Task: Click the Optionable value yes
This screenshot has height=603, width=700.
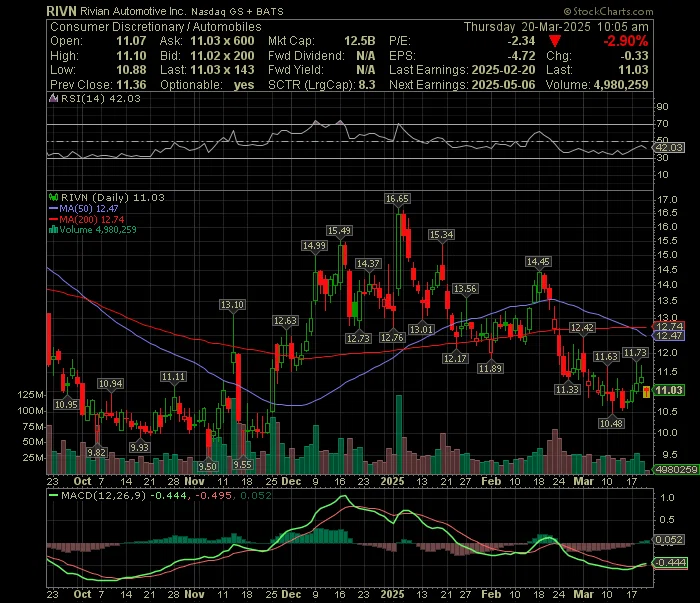Action: (x=244, y=85)
